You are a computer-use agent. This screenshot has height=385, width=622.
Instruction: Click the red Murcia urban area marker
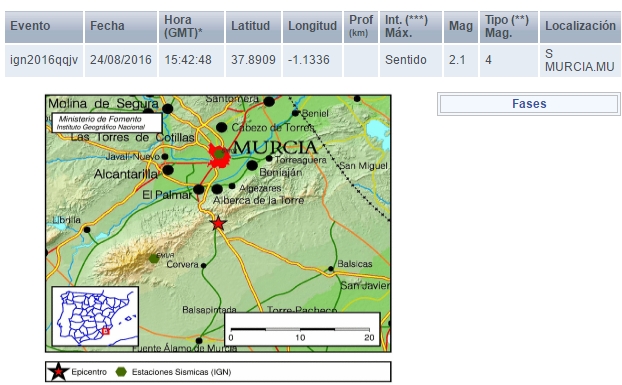[219, 156]
